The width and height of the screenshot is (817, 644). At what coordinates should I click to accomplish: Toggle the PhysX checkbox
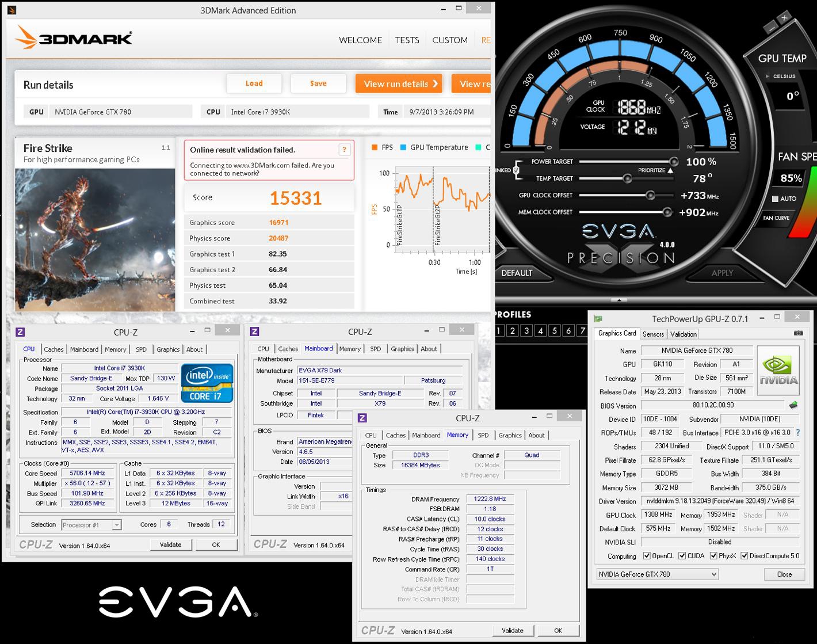tap(713, 556)
